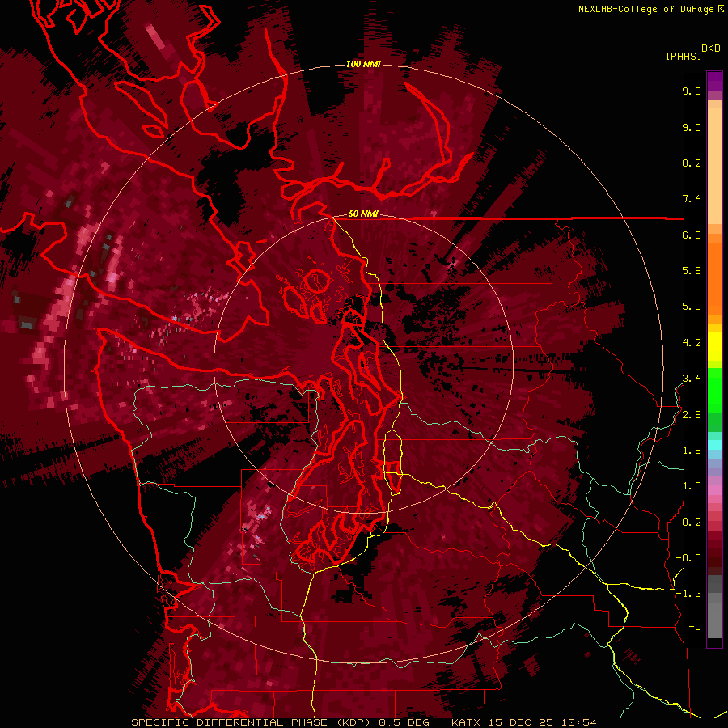Click the 1.8 value on the color scale
Viewport: 728px width, 728px height.
(692, 451)
